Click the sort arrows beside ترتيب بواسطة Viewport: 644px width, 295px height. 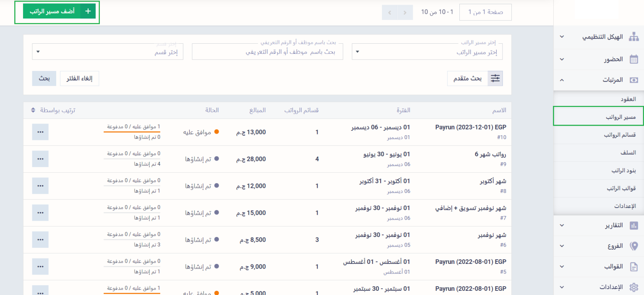34,110
